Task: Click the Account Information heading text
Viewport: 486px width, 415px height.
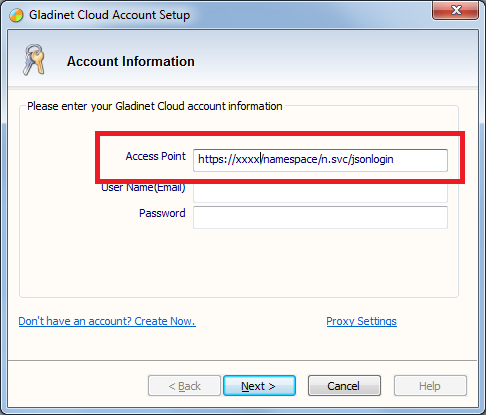Action: (x=131, y=61)
